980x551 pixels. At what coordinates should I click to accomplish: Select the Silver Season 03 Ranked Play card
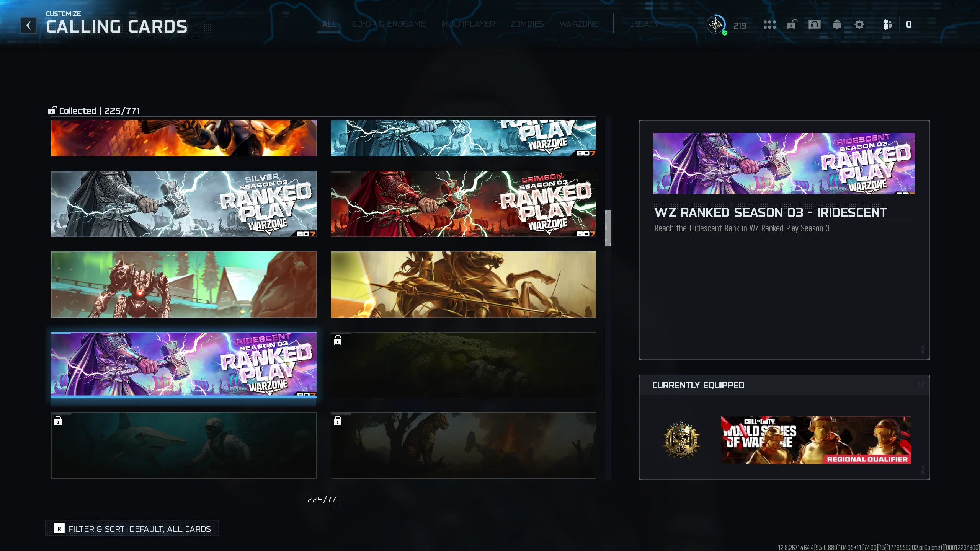[184, 204]
